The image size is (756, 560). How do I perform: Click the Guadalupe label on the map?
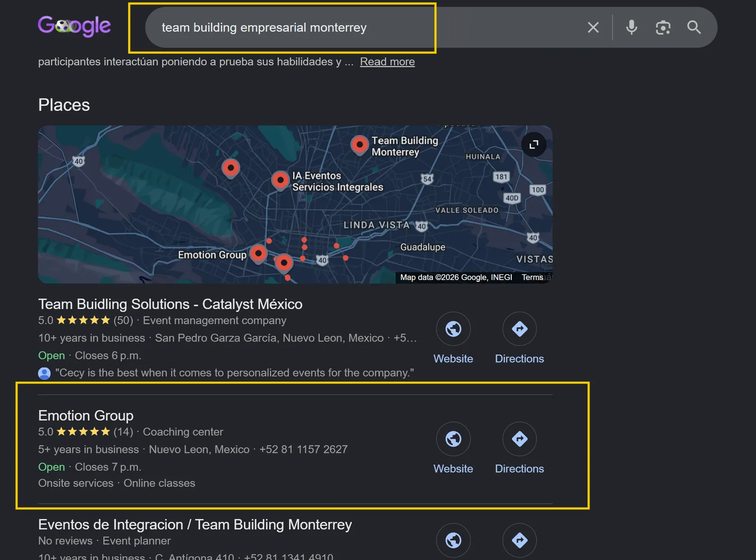point(423,247)
